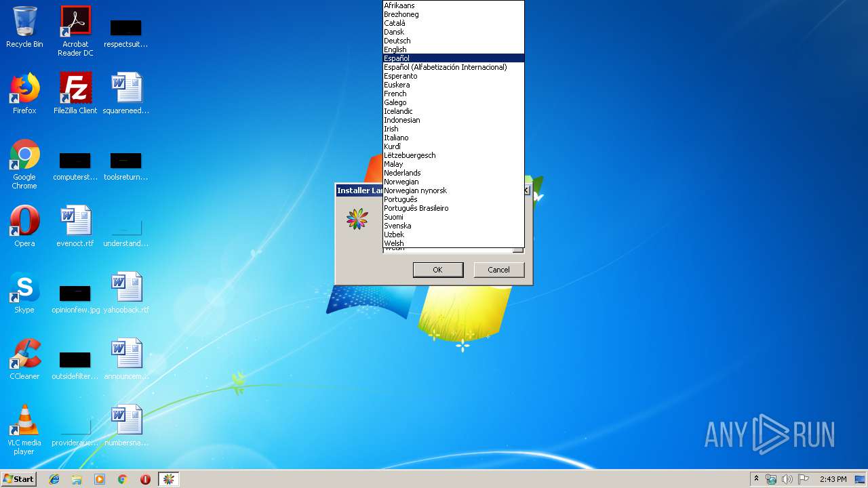Choose Galego language option

(x=454, y=102)
